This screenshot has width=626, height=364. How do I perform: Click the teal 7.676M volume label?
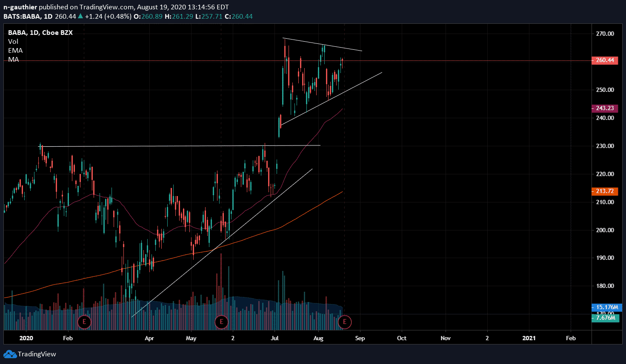(606, 318)
